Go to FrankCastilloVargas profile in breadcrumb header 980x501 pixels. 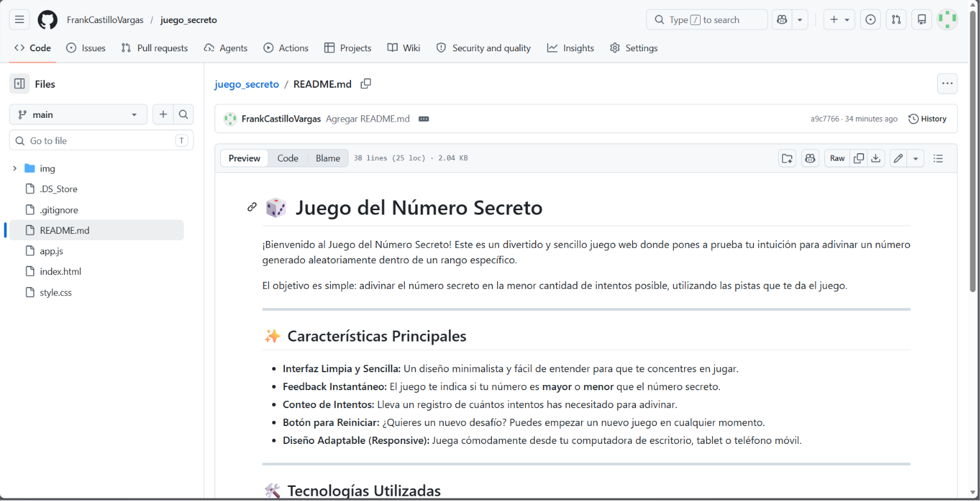coord(105,20)
